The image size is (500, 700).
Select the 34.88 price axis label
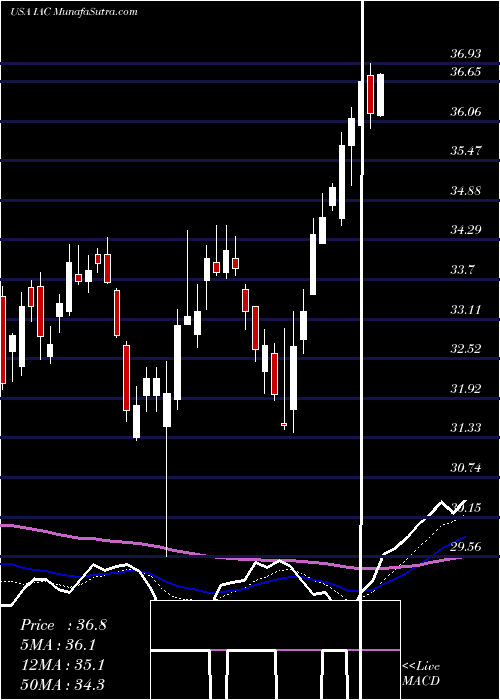tap(466, 191)
